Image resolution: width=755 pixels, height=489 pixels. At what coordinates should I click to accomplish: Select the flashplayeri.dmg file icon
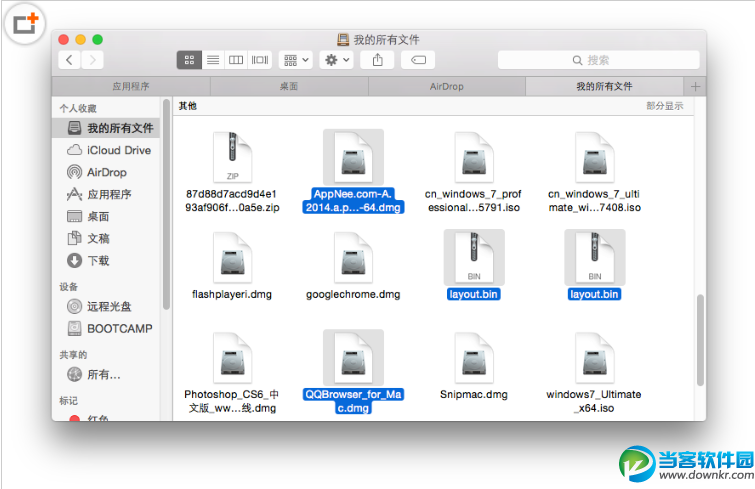[233, 257]
